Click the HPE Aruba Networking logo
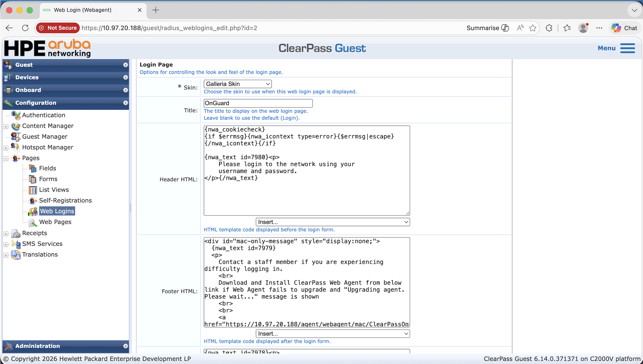This screenshot has width=643, height=364. [48, 48]
